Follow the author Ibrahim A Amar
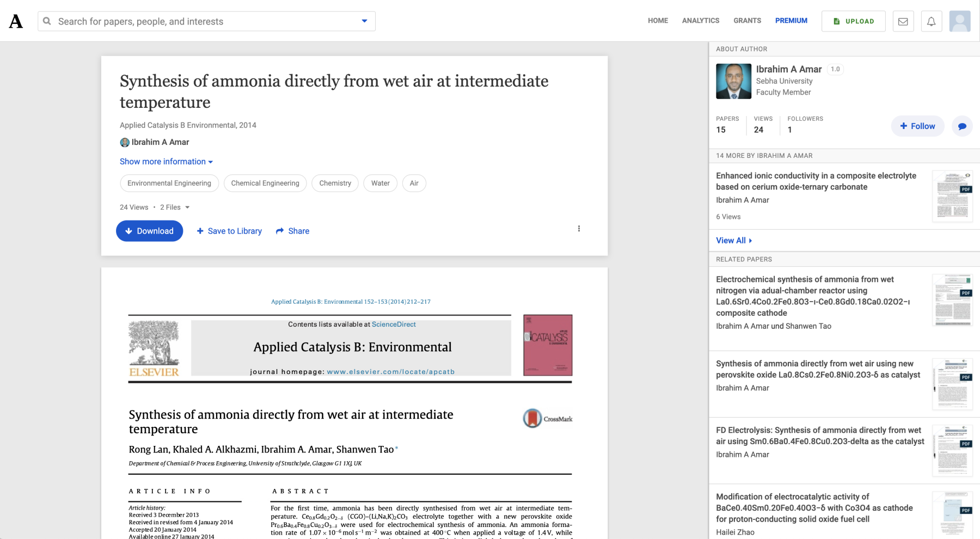The height and width of the screenshot is (539, 980). [x=917, y=126]
